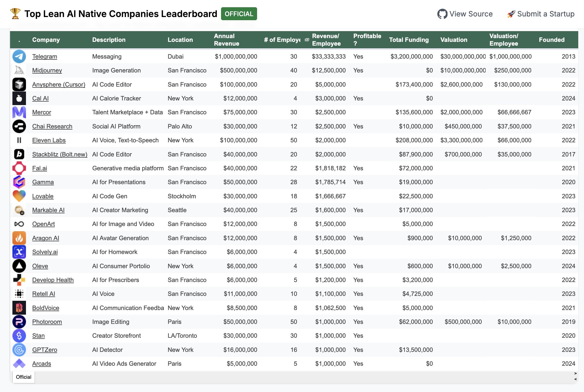Click the Photoroom P logo

pos(19,322)
